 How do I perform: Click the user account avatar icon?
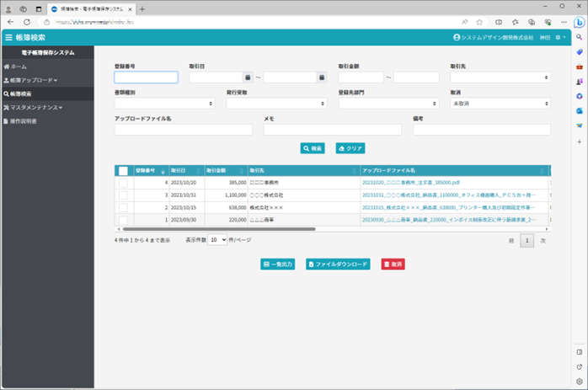point(457,38)
